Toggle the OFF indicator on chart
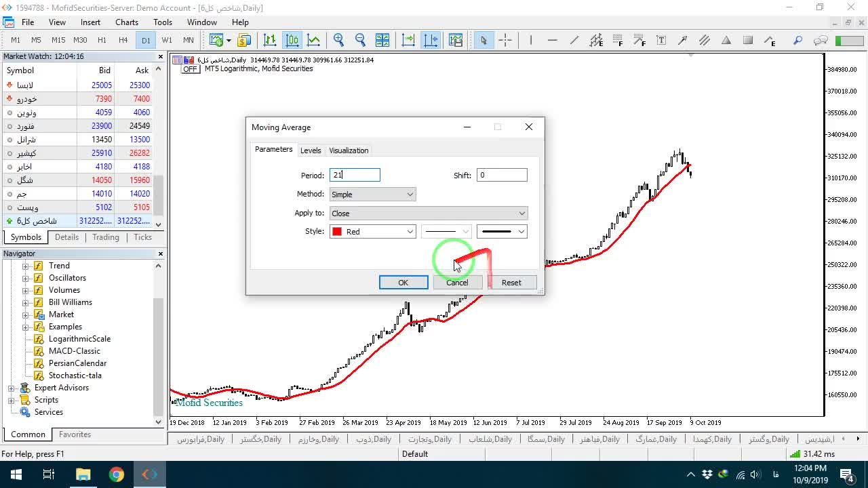Screen dimensions: 868x488 [x=190, y=69]
